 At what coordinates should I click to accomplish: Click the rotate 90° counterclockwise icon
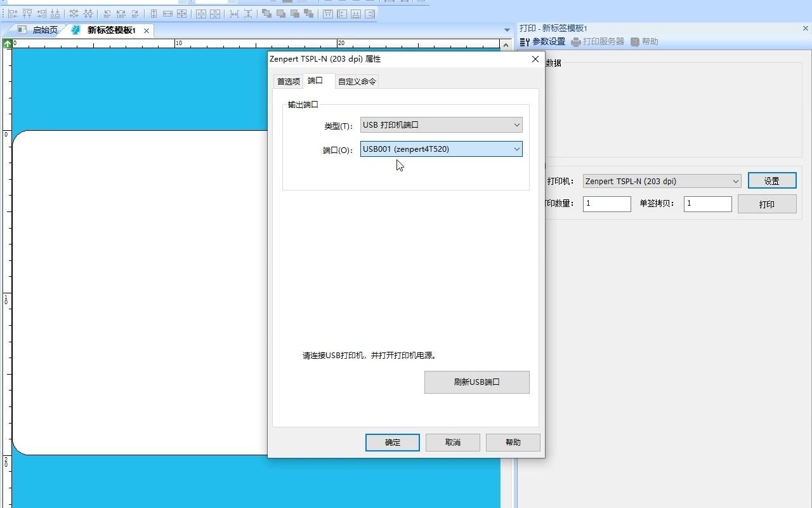coord(107,13)
